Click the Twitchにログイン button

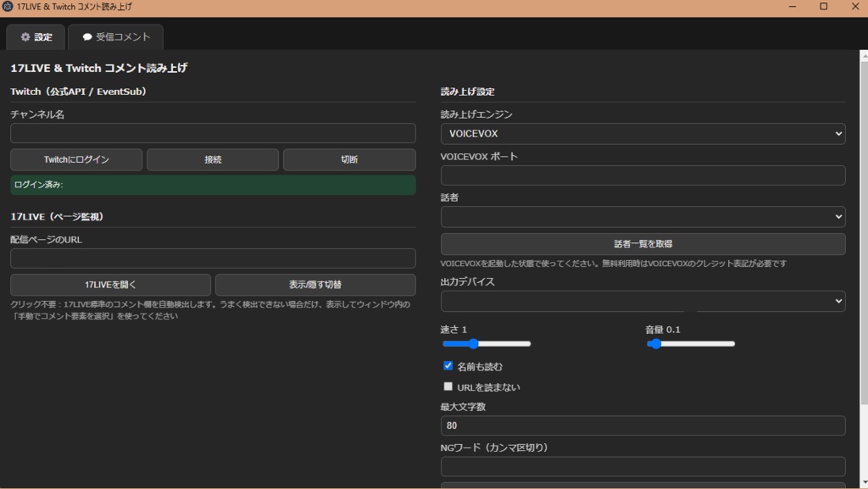(x=76, y=159)
